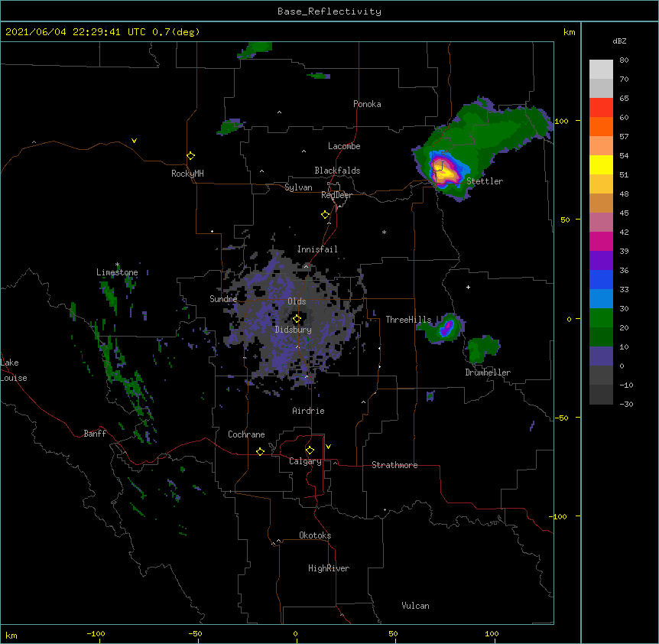Click the small blue-cored cell east of ThreeHills

coord(447,327)
